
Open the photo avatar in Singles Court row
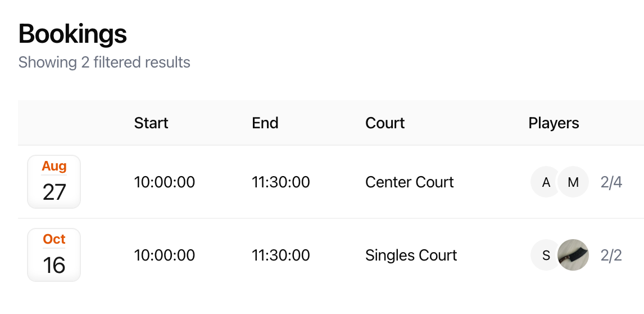(573, 255)
